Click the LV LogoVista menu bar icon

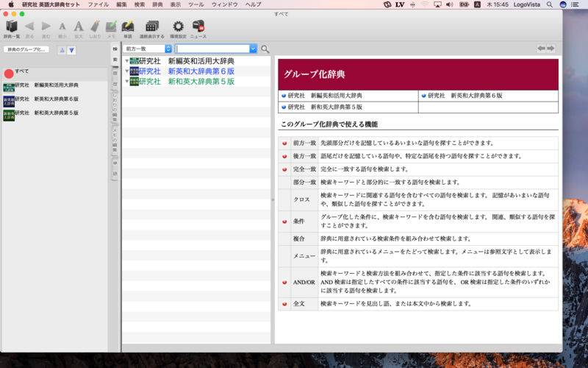pos(400,4)
